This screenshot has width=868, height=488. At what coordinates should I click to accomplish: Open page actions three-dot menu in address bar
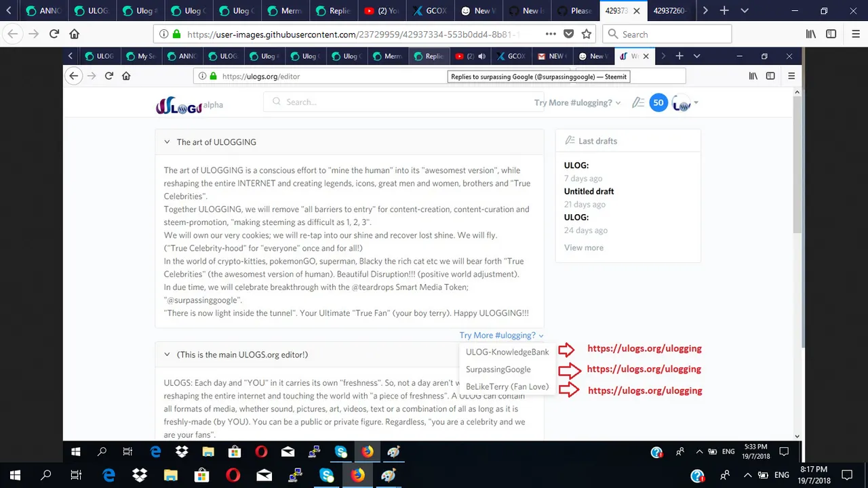click(x=551, y=34)
